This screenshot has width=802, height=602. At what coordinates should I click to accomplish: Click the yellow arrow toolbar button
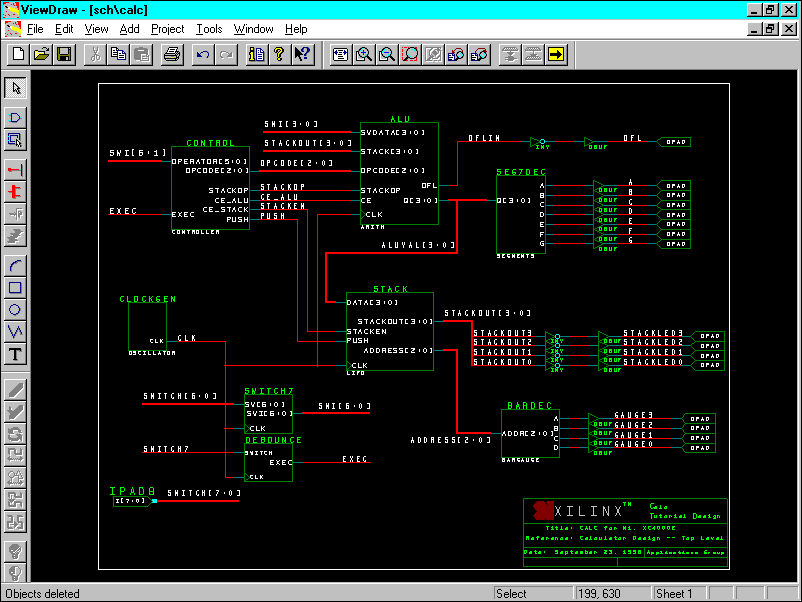coord(556,54)
